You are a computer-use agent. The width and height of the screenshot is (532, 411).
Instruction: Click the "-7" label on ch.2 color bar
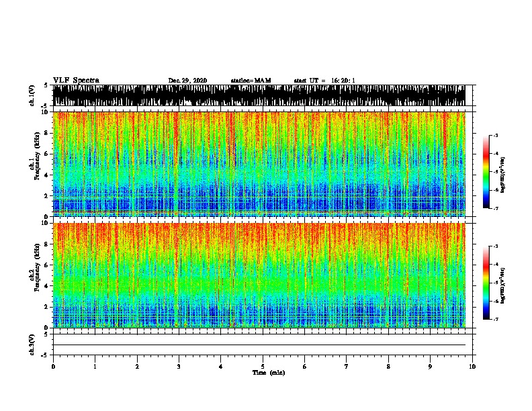[x=495, y=320]
